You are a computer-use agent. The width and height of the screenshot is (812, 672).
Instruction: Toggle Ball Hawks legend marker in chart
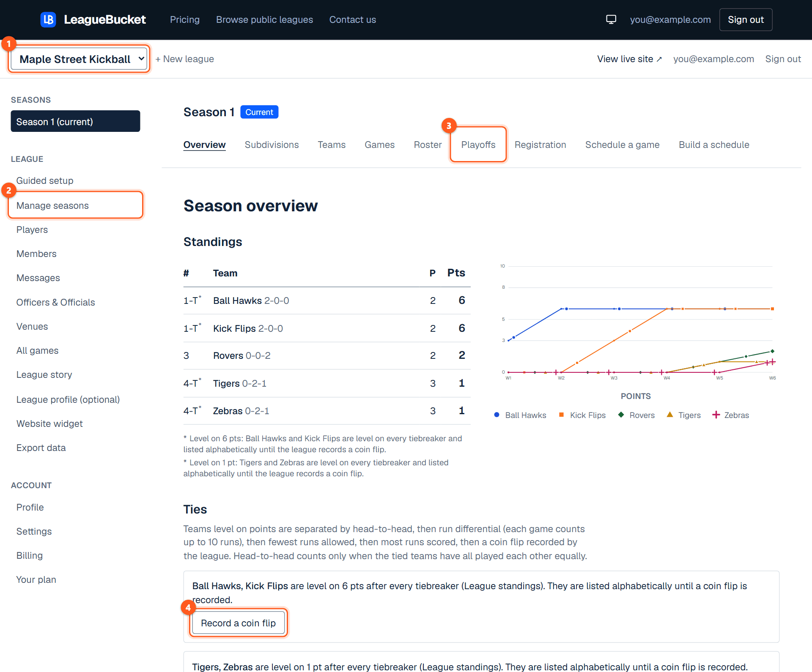click(497, 415)
